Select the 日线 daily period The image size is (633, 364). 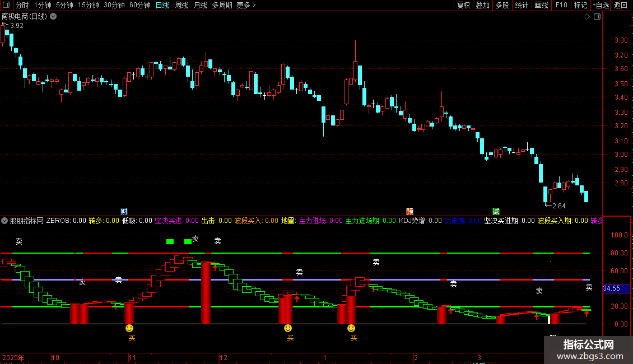click(x=162, y=5)
